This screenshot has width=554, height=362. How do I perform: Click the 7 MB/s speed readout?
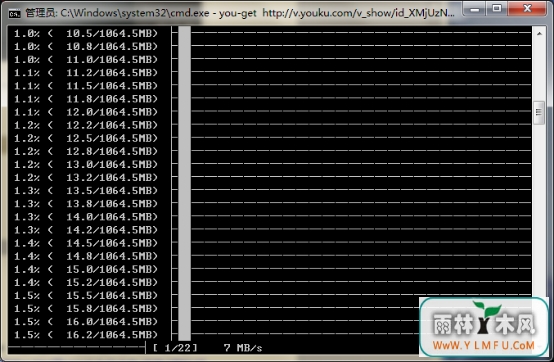coord(243,348)
